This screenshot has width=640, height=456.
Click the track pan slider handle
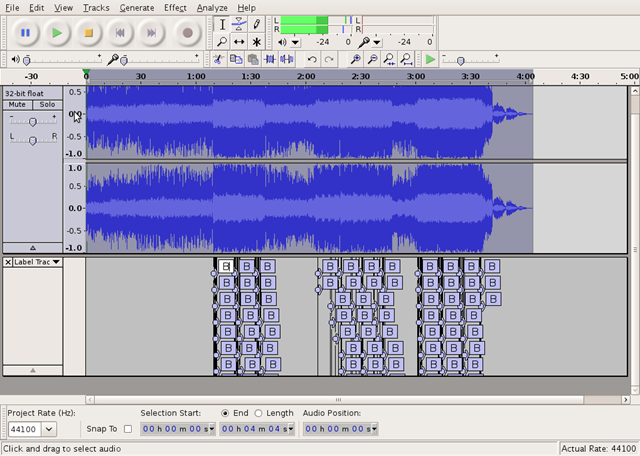33,140
